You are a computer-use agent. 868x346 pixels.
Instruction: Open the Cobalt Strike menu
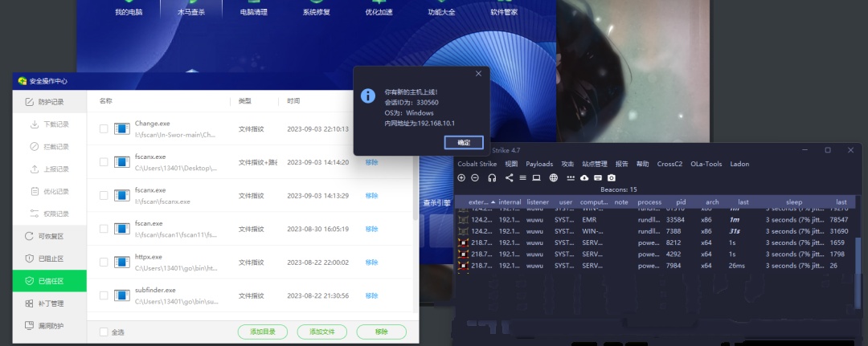tap(477, 164)
